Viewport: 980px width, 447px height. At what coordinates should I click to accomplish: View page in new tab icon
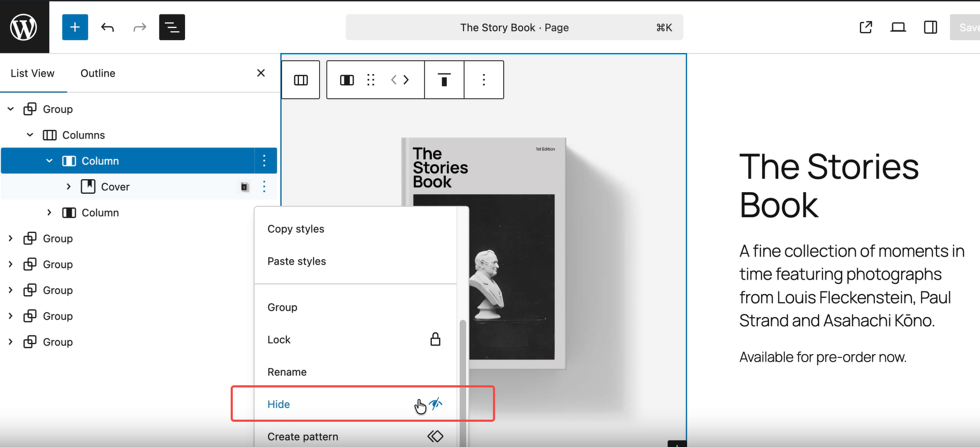click(x=866, y=27)
